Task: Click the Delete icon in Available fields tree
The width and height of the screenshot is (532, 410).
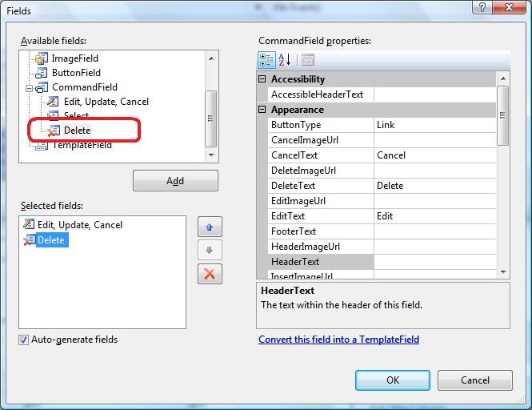Action: click(x=54, y=131)
